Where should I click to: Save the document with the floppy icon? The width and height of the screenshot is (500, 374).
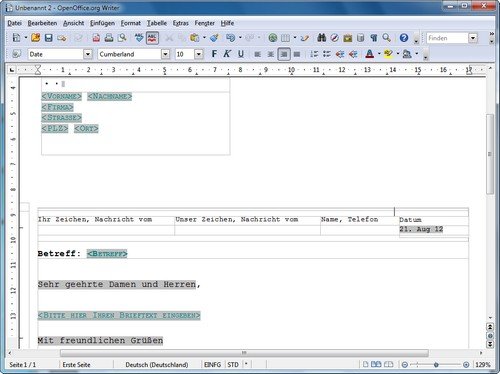49,38
